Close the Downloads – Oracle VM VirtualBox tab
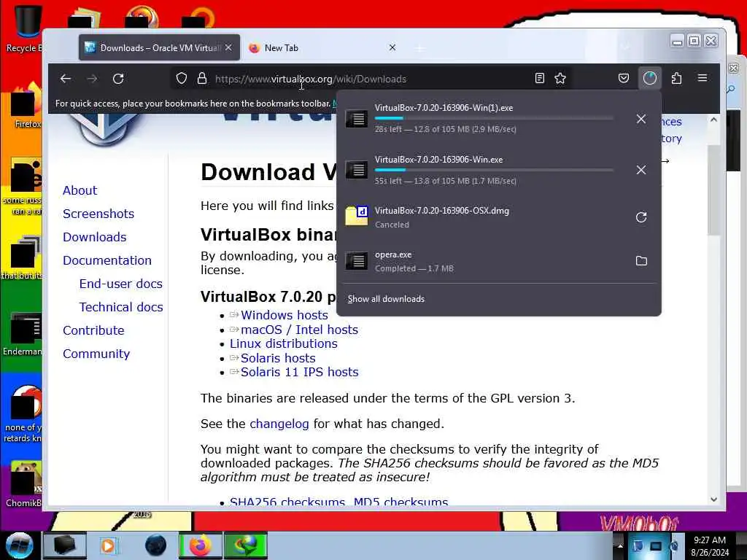 coord(228,47)
